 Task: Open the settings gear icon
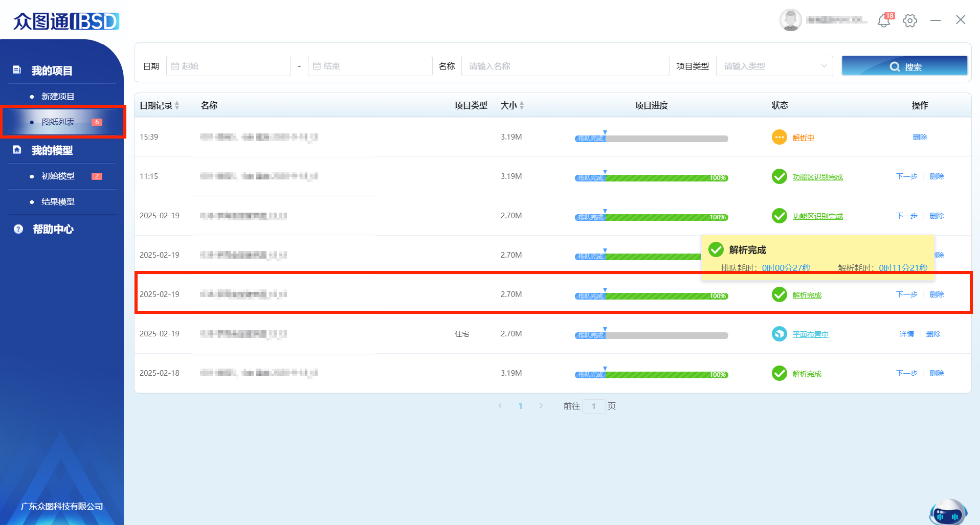coord(910,21)
